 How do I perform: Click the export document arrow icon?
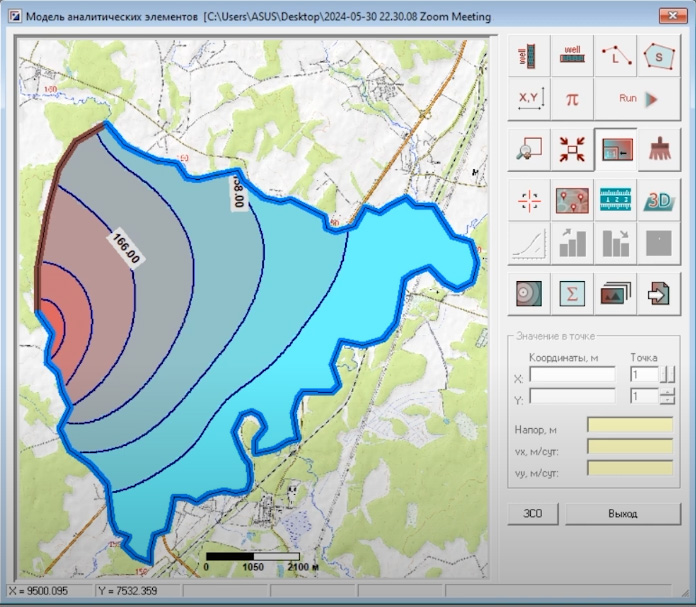pyautogui.click(x=659, y=294)
